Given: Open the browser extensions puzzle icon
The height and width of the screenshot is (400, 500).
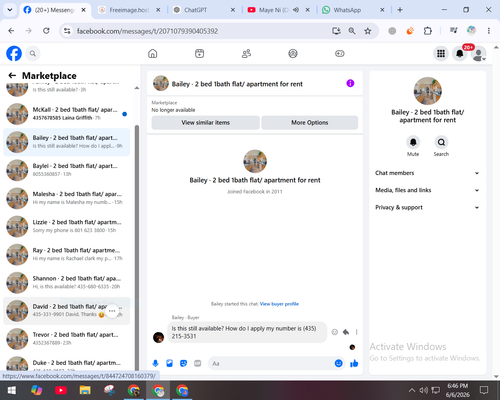Looking at the screenshot, I should pos(427,31).
